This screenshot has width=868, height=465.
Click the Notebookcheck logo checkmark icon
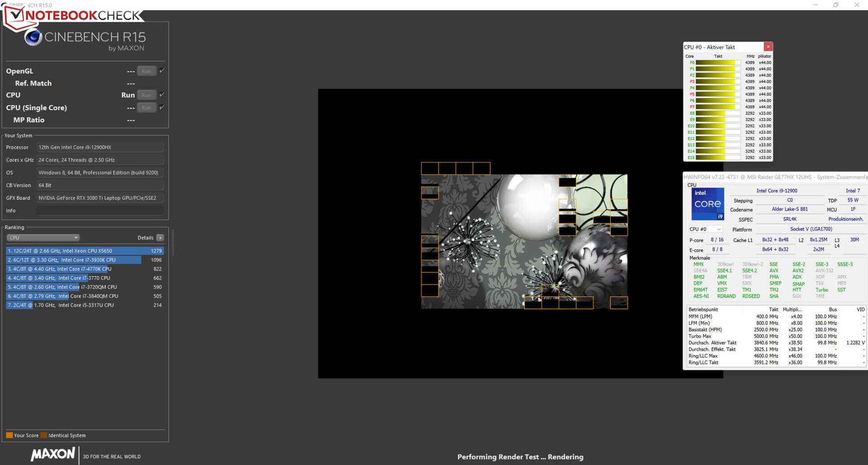15,15
